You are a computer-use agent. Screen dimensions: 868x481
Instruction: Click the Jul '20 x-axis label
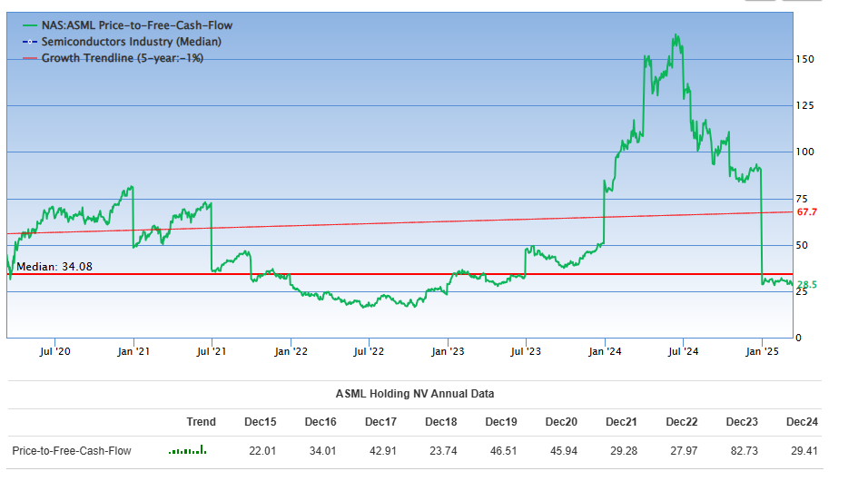[x=54, y=351]
